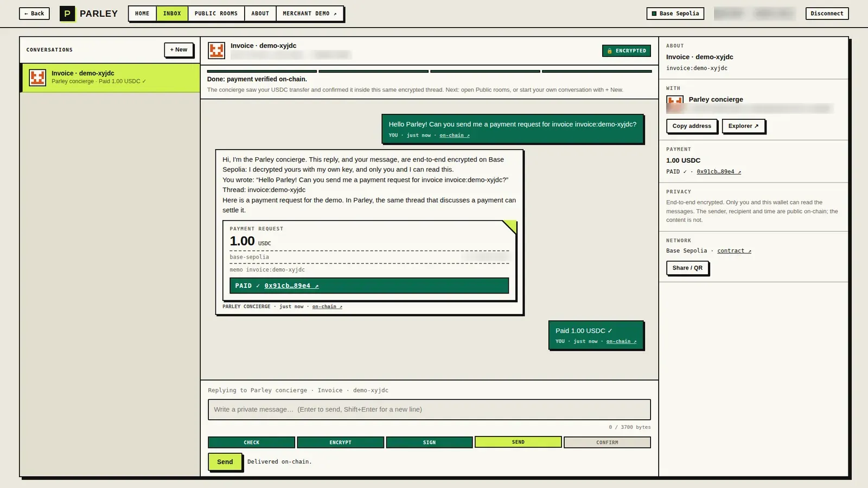Open the network contract link
This screenshot has height=488, width=868.
pyautogui.click(x=734, y=251)
